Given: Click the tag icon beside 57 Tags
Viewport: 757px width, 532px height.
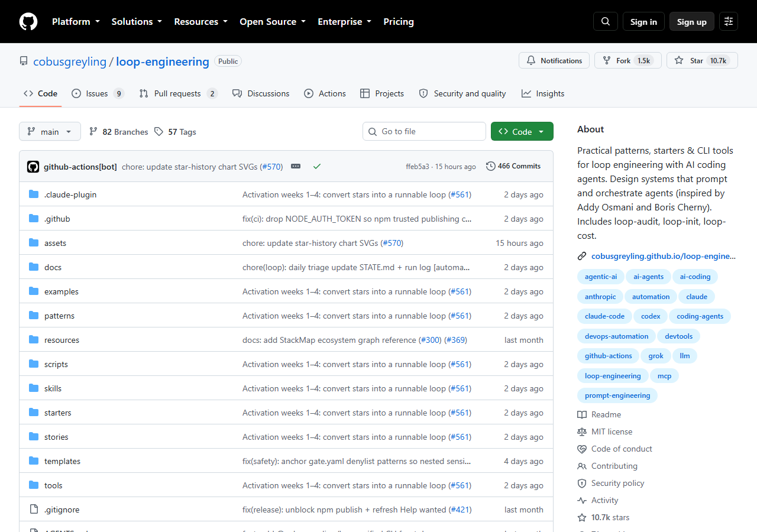Looking at the screenshot, I should click(159, 132).
